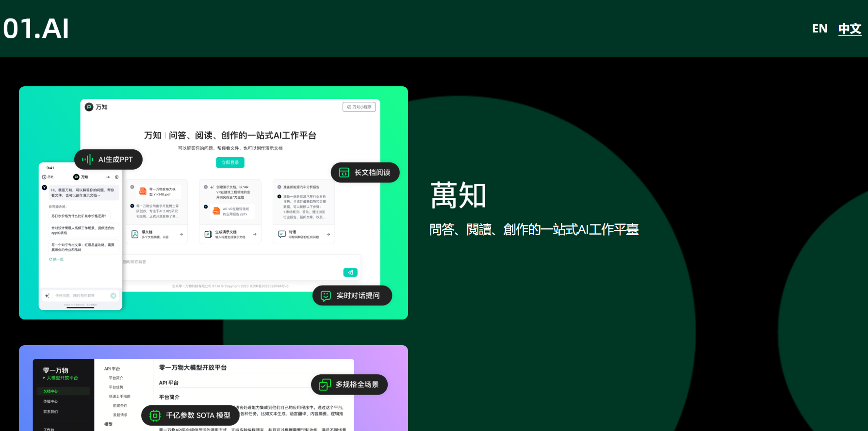Click the 读文档 PDF document icon
868x431 pixels.
pyautogui.click(x=135, y=234)
